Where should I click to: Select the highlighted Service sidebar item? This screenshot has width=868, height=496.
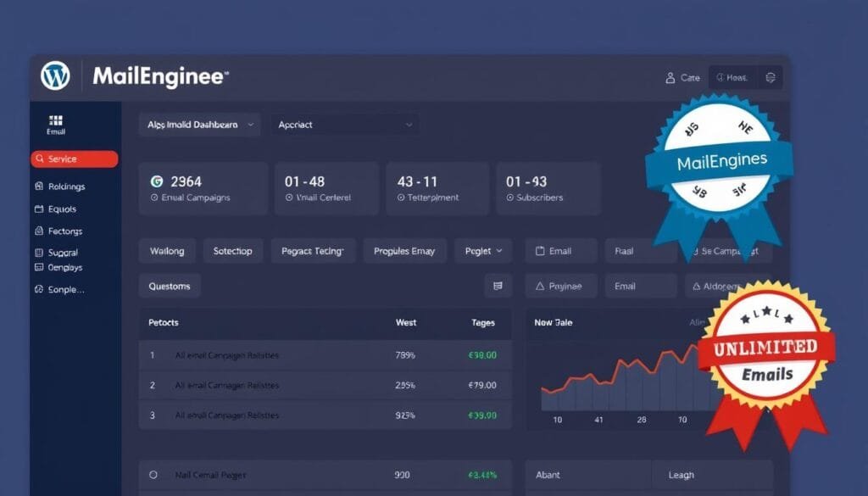[74, 159]
